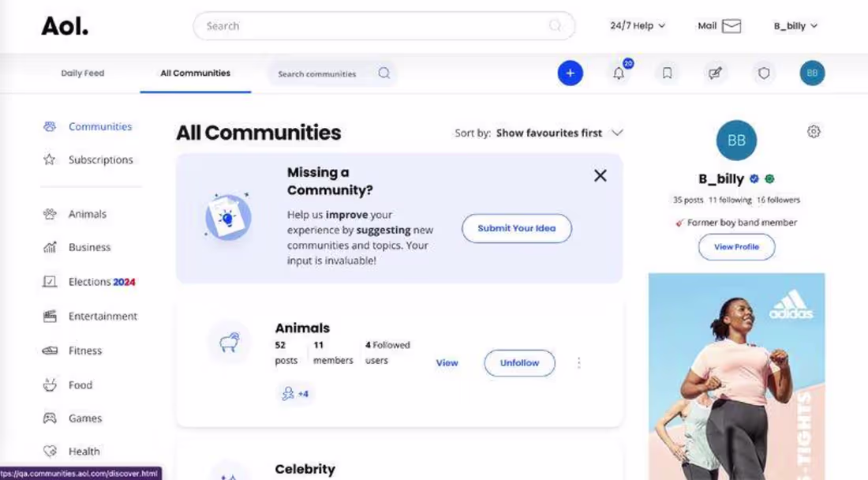Switch to the Daily Feed tab
Image resolution: width=868 pixels, height=480 pixels.
pos(82,73)
